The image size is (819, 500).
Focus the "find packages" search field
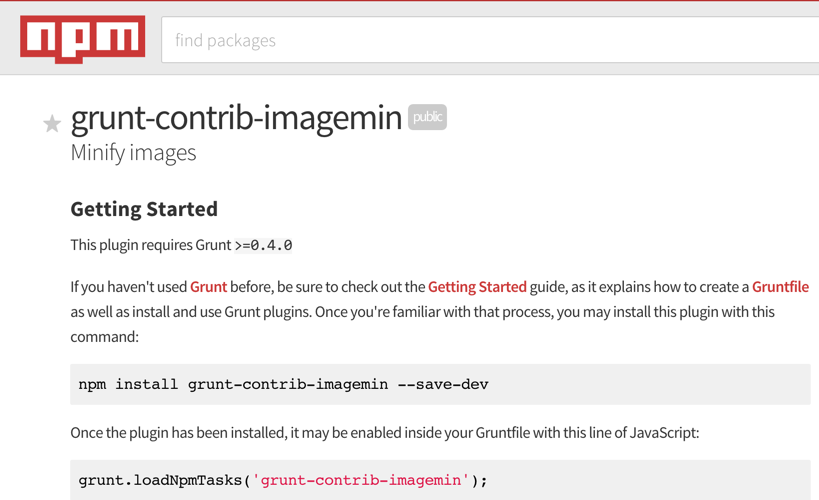[x=490, y=41]
